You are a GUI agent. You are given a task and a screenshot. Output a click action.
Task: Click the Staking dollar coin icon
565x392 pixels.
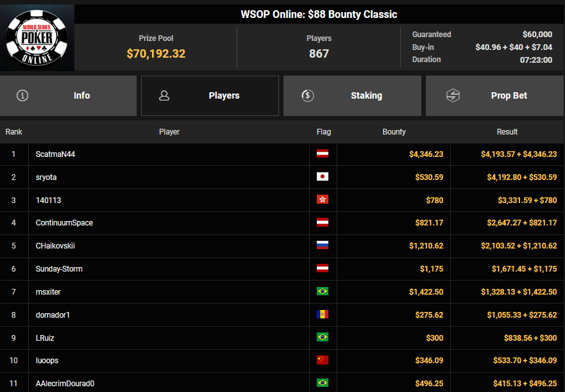pyautogui.click(x=307, y=95)
